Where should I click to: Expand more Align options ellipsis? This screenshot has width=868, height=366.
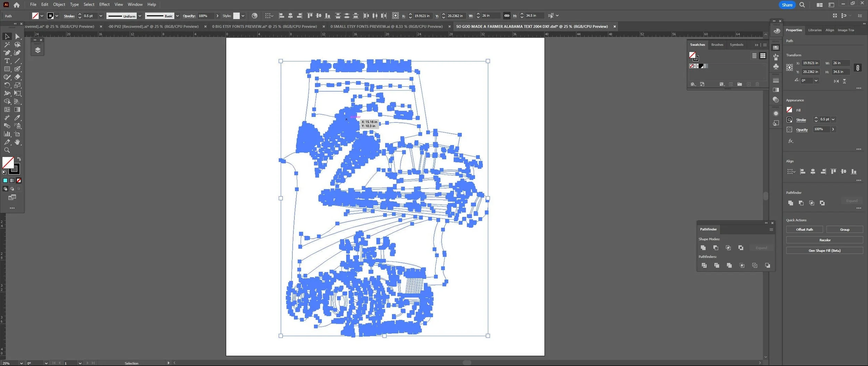(x=858, y=180)
